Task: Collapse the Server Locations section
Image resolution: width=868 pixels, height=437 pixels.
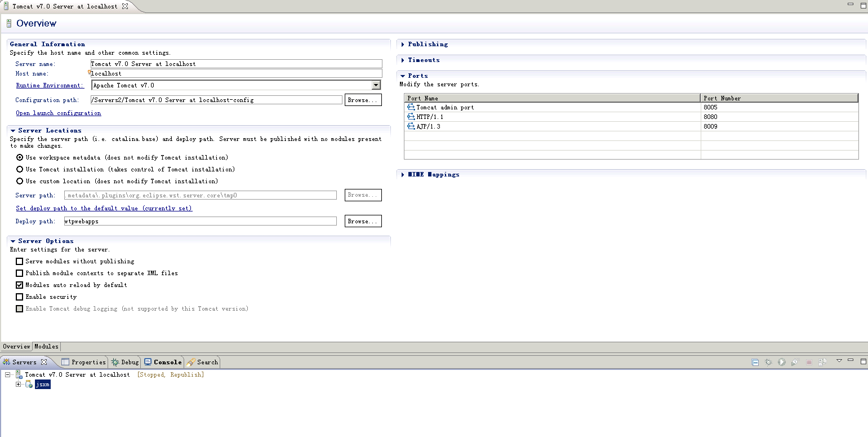Action: pyautogui.click(x=13, y=130)
